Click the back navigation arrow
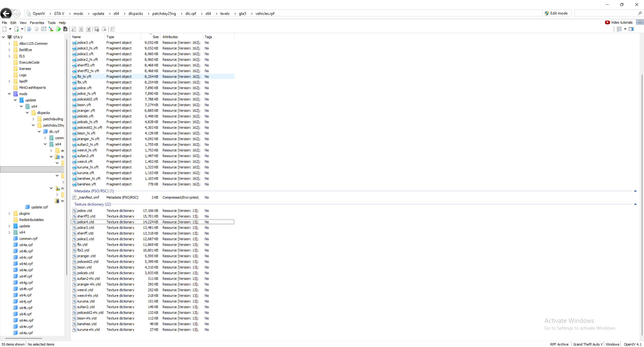The image size is (644, 347). pyautogui.click(x=6, y=13)
